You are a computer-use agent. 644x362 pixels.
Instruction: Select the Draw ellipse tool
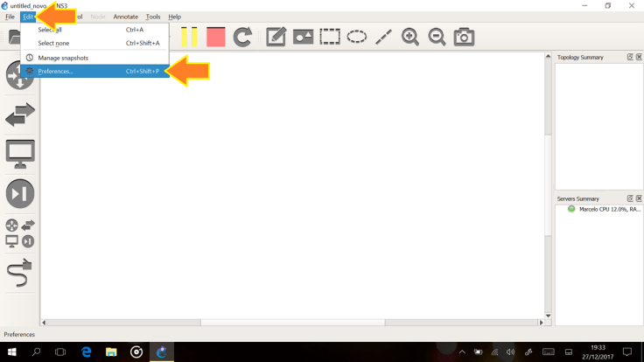click(357, 37)
